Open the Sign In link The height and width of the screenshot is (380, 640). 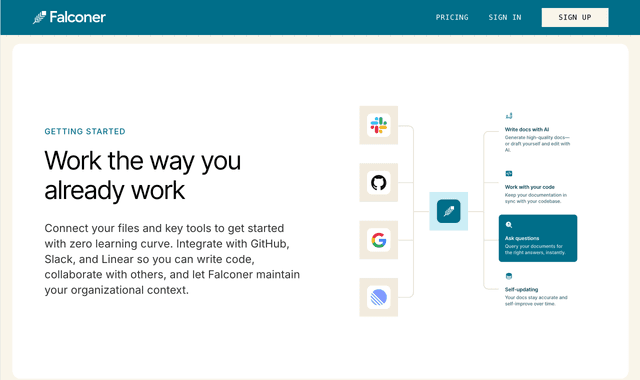click(x=505, y=17)
